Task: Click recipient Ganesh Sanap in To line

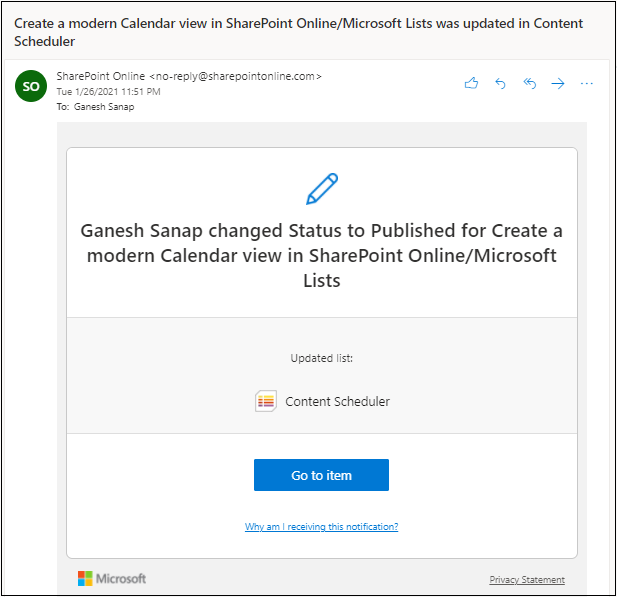Action: pos(104,107)
